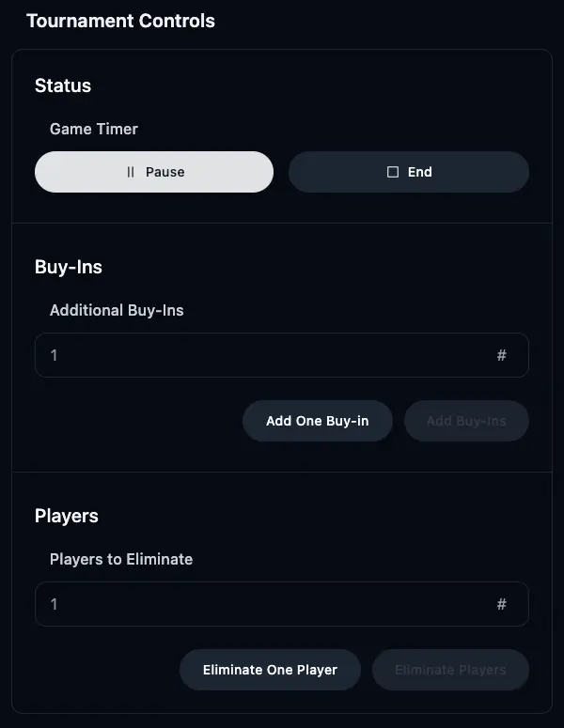
Task: Click the Tournament Controls title
Action: [x=120, y=21]
